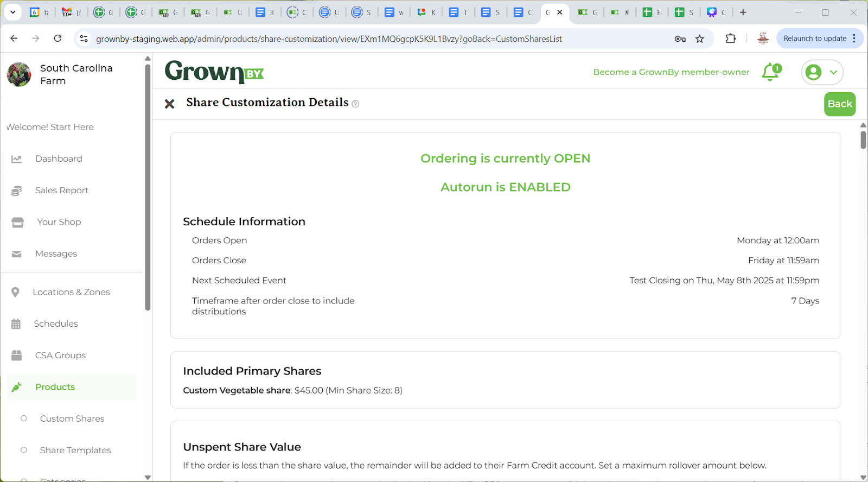The height and width of the screenshot is (482, 868).
Task: Switch to the Google Calendar tab
Action: (x=39, y=12)
